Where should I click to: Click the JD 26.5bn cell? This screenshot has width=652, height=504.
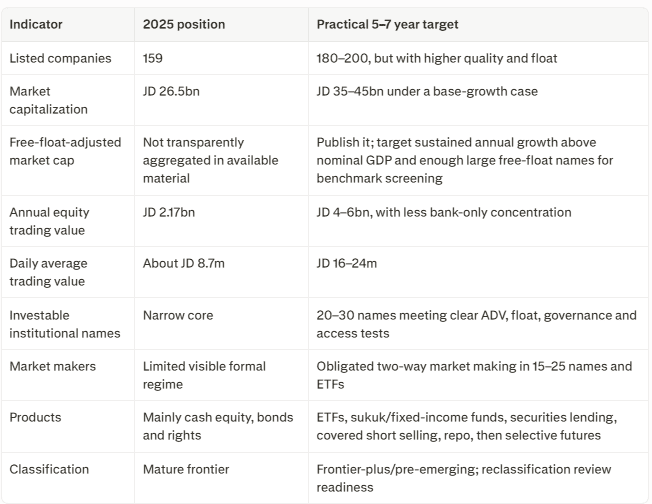(x=171, y=91)
